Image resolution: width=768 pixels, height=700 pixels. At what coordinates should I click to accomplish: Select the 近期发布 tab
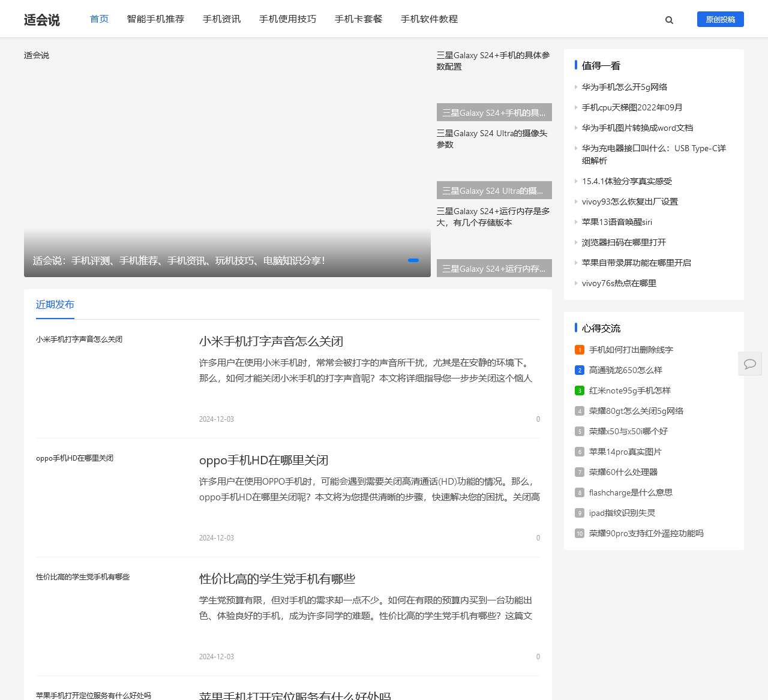click(55, 305)
